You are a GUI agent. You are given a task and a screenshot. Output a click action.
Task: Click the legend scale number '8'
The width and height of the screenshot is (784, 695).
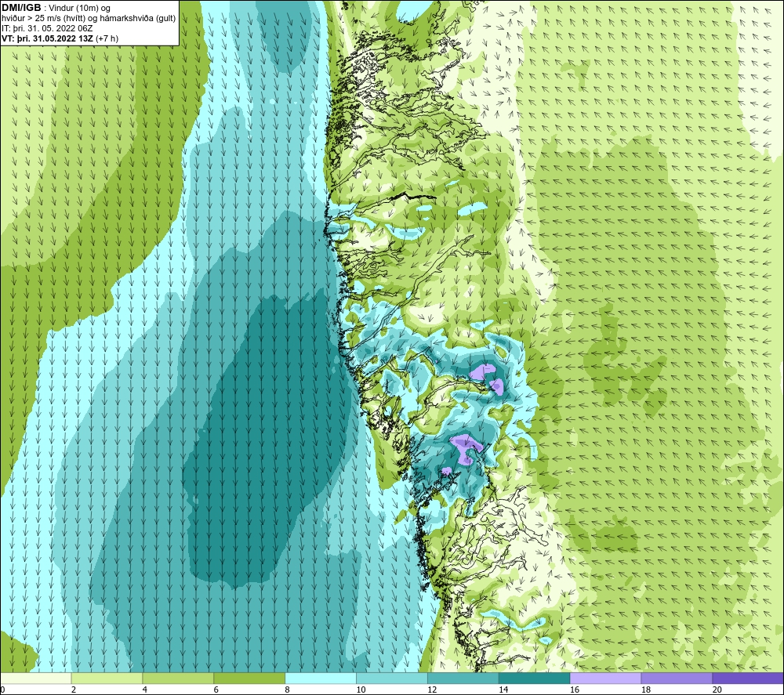[287, 690]
